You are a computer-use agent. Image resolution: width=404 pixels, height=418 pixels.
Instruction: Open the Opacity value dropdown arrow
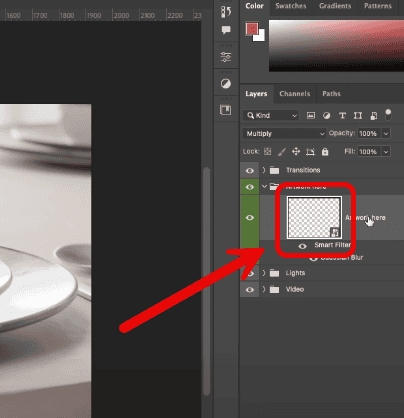(x=386, y=134)
